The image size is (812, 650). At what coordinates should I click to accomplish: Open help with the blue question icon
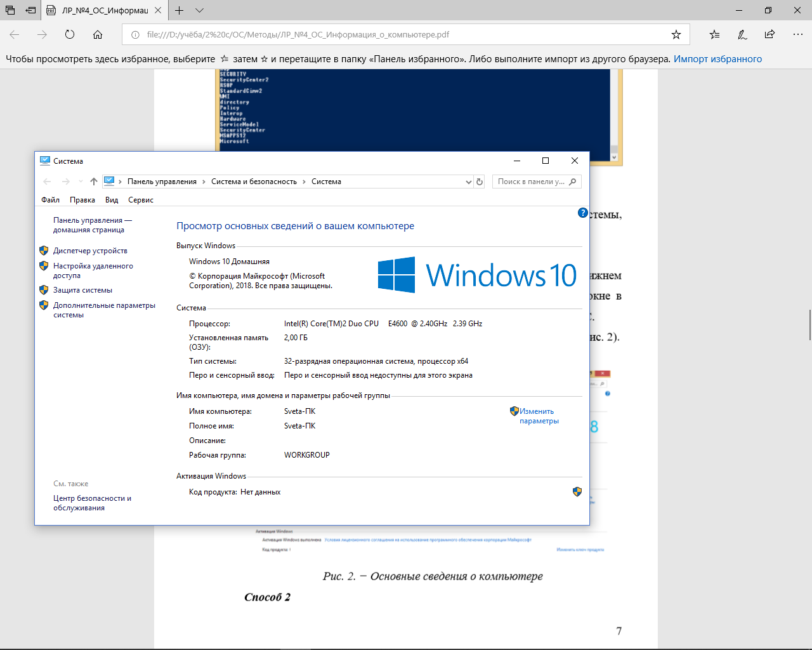coord(583,213)
